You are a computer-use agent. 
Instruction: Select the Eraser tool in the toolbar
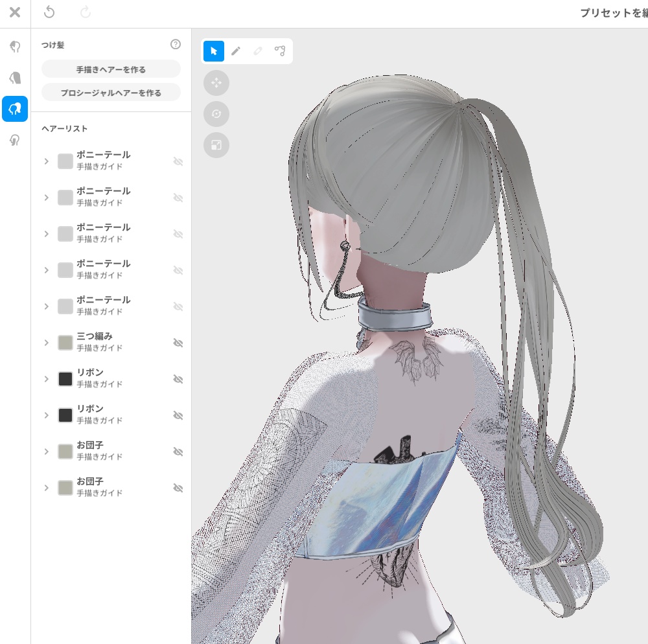258,51
